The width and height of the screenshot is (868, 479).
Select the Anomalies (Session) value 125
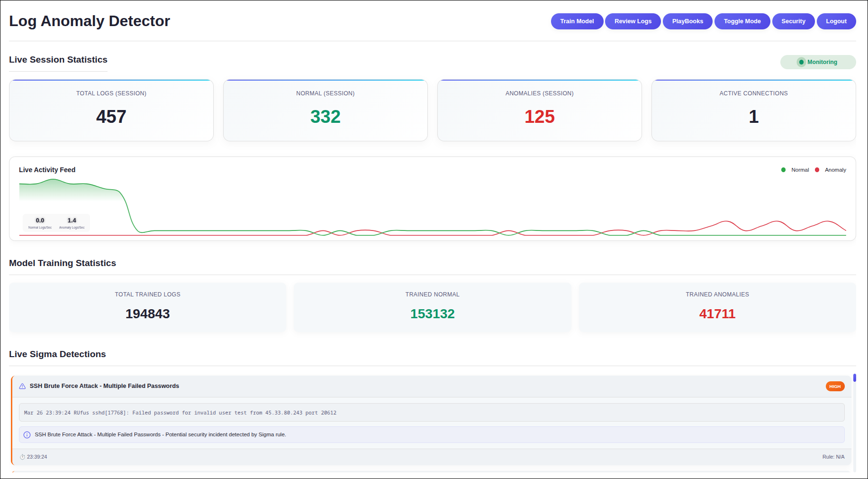539,117
